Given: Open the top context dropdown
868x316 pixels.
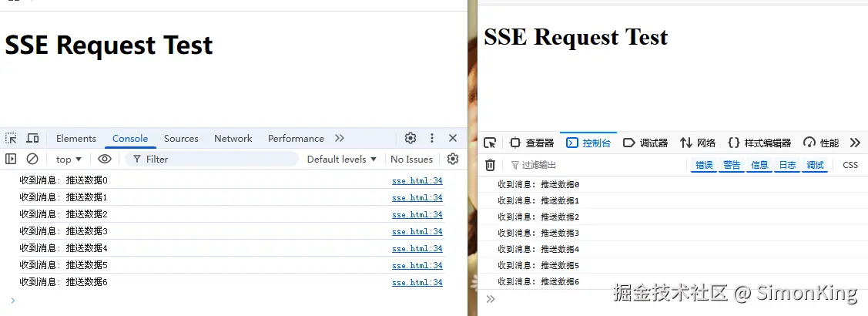Looking at the screenshot, I should tap(69, 159).
